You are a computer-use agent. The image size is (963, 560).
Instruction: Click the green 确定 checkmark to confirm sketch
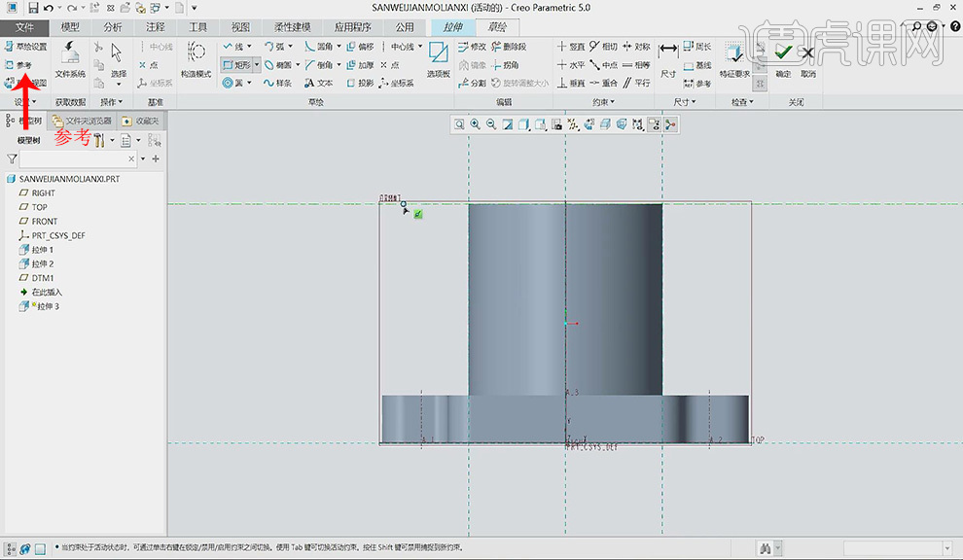(782, 55)
